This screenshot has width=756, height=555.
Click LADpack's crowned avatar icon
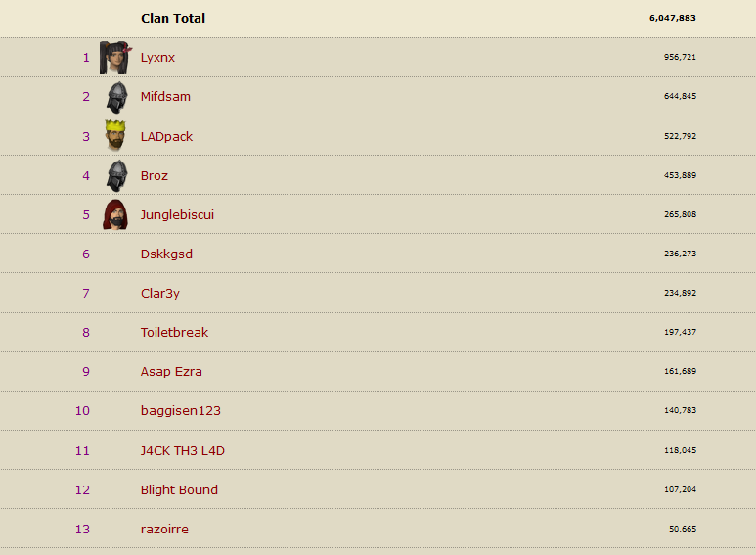[116, 136]
